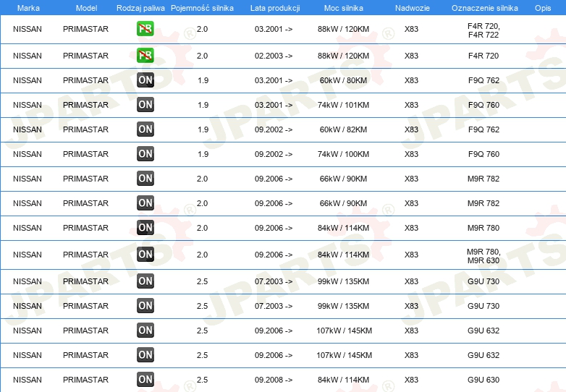Select the 'G9U 630' engine code cell
Viewport: 566px width, 392px height.
tap(483, 380)
